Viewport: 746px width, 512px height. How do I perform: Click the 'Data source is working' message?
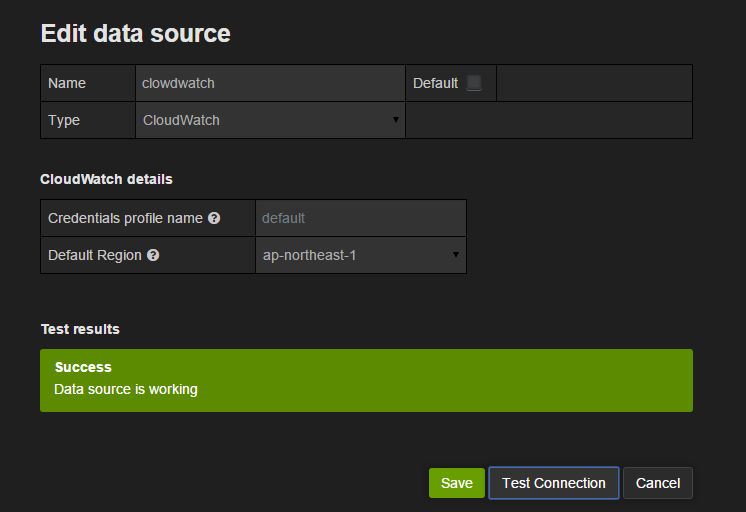point(126,389)
